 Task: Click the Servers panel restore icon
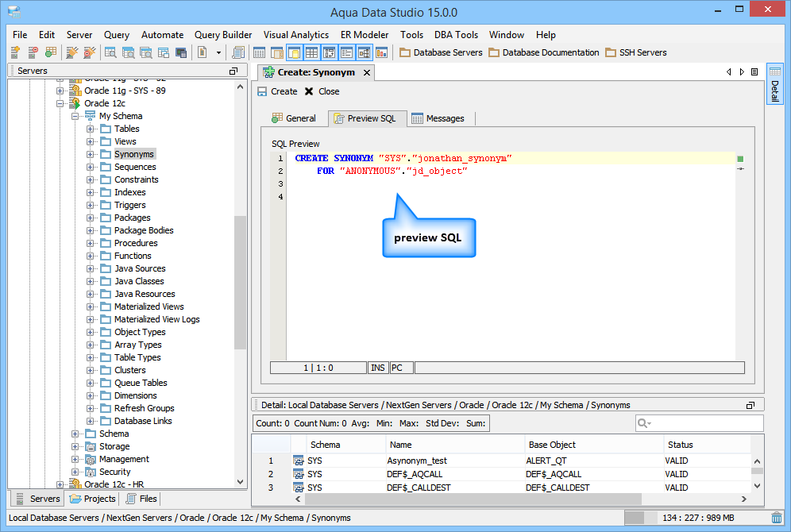click(x=233, y=71)
